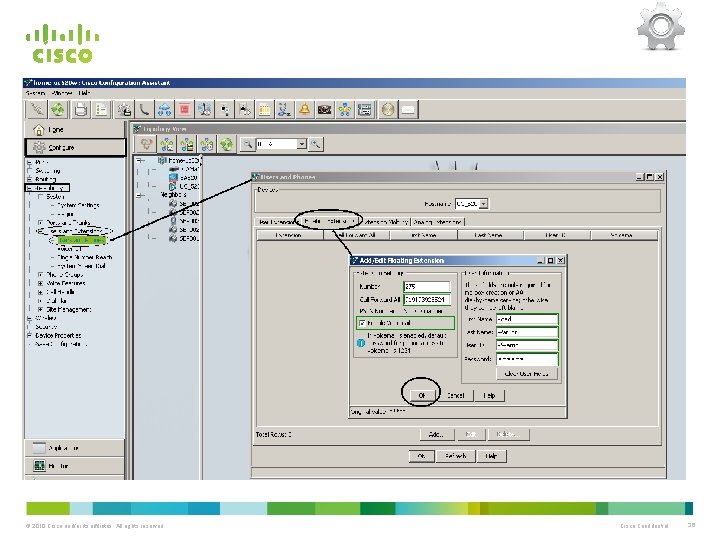Open the Configure section with the gear icon
The width and height of the screenshot is (720, 540).
coord(75,147)
